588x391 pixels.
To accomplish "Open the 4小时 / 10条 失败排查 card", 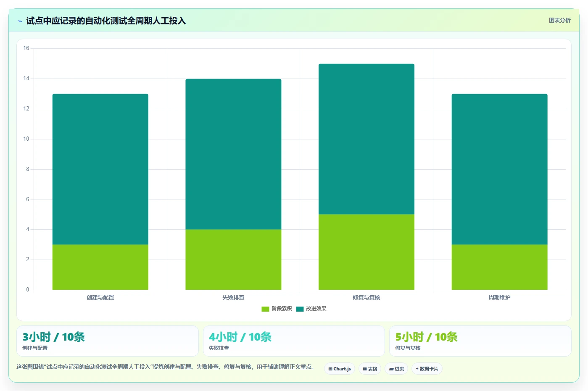I will [294, 341].
